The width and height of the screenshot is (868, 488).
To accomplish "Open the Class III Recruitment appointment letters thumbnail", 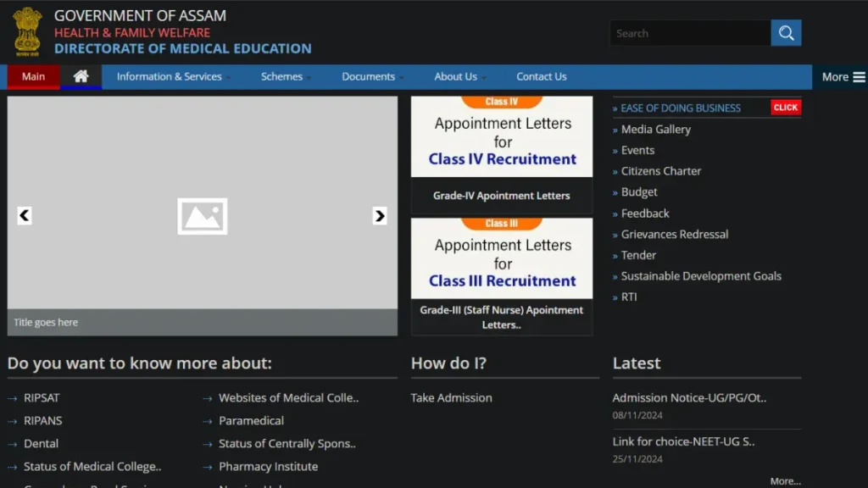I will 502,258.
